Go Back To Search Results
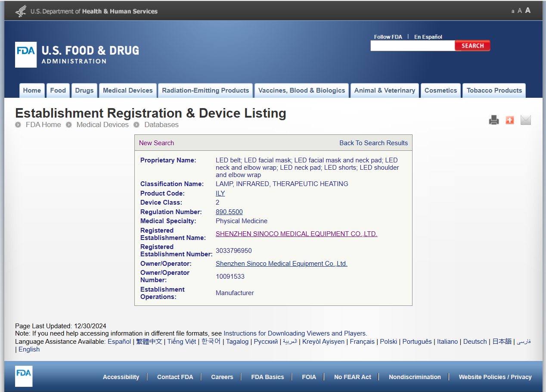 pyautogui.click(x=374, y=143)
